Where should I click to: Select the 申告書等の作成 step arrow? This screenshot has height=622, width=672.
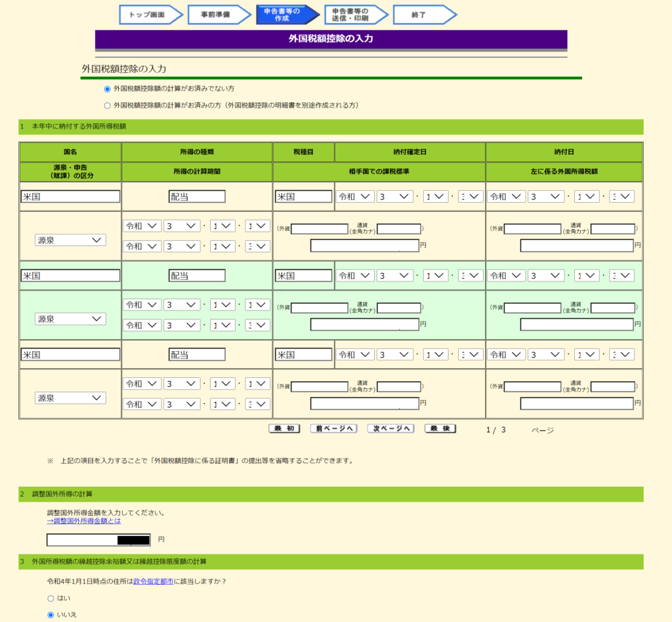point(287,14)
